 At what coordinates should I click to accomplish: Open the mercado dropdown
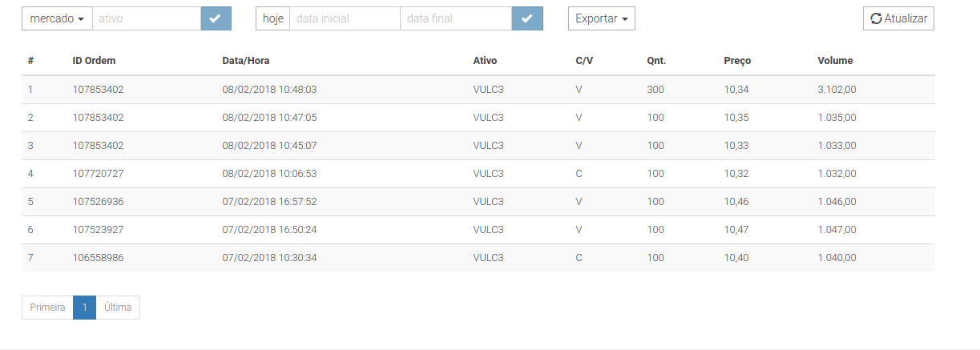point(57,18)
